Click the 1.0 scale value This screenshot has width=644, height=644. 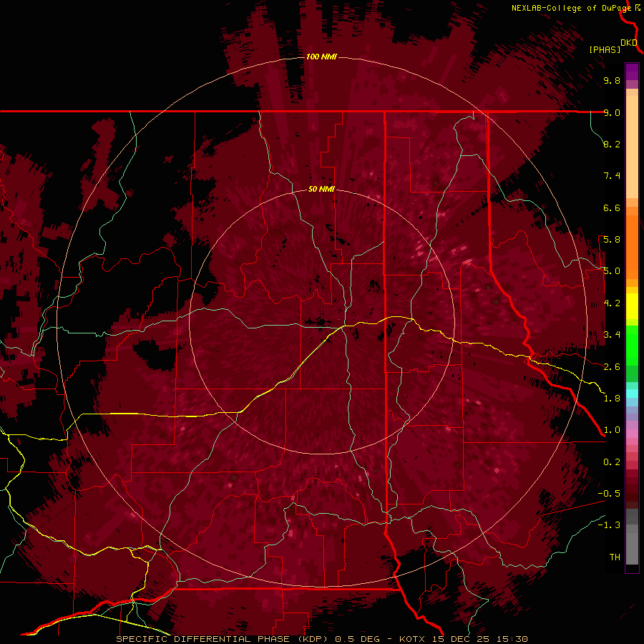[x=612, y=430]
